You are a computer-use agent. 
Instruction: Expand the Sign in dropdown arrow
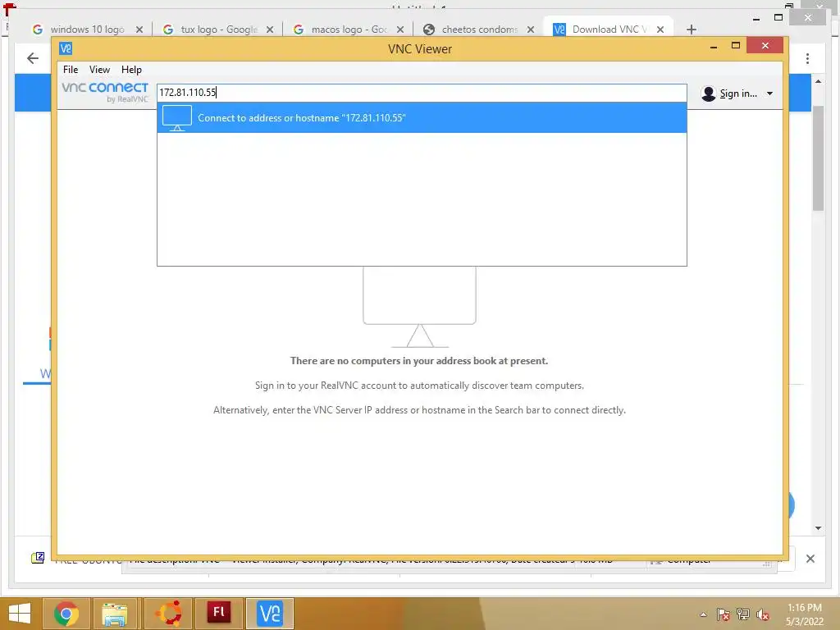[769, 94]
